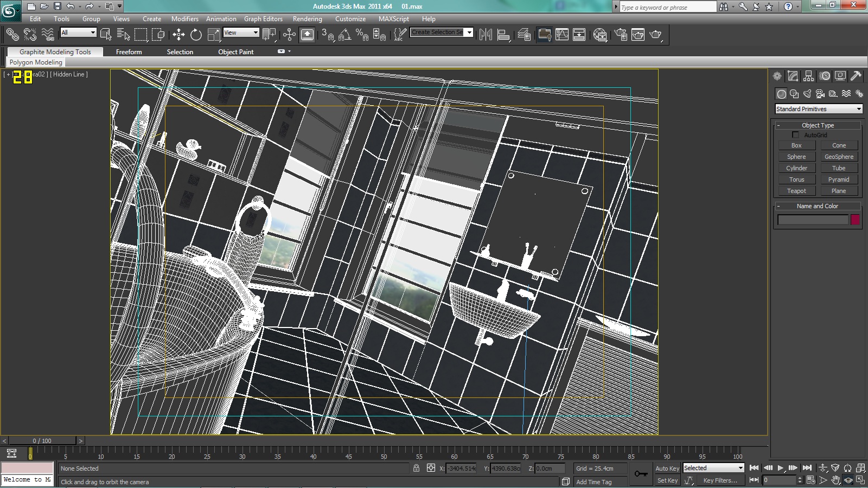Viewport: 868px width, 488px height.
Task: Toggle Spinner Snap
Action: coord(380,35)
